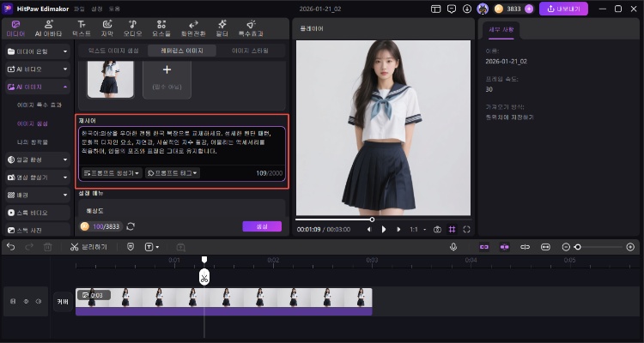Redo the last undone edit

(x=29, y=247)
